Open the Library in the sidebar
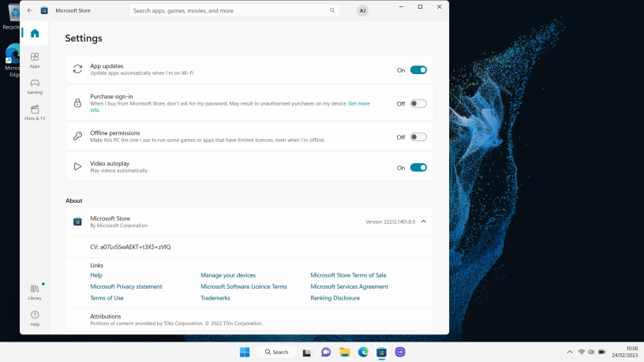The image size is (644, 362). [x=35, y=292]
